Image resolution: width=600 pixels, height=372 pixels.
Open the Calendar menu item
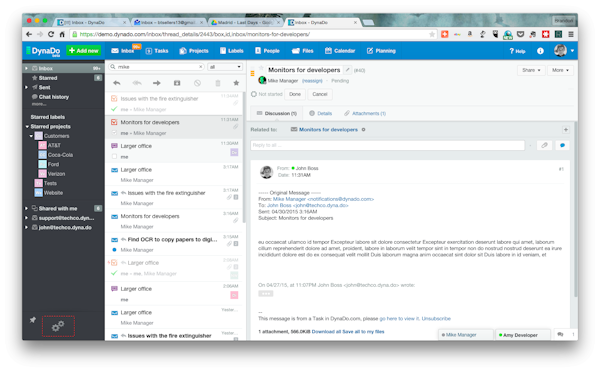pyautogui.click(x=340, y=51)
